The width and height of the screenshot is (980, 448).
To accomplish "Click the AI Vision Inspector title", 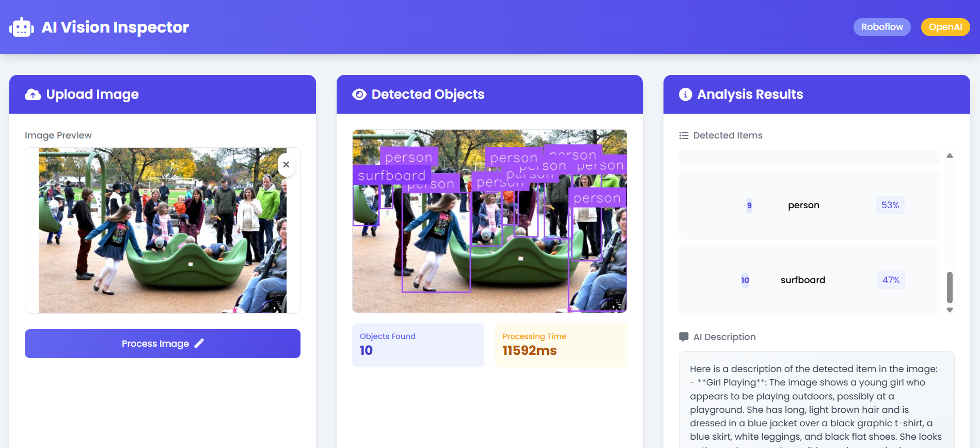I will click(x=115, y=27).
